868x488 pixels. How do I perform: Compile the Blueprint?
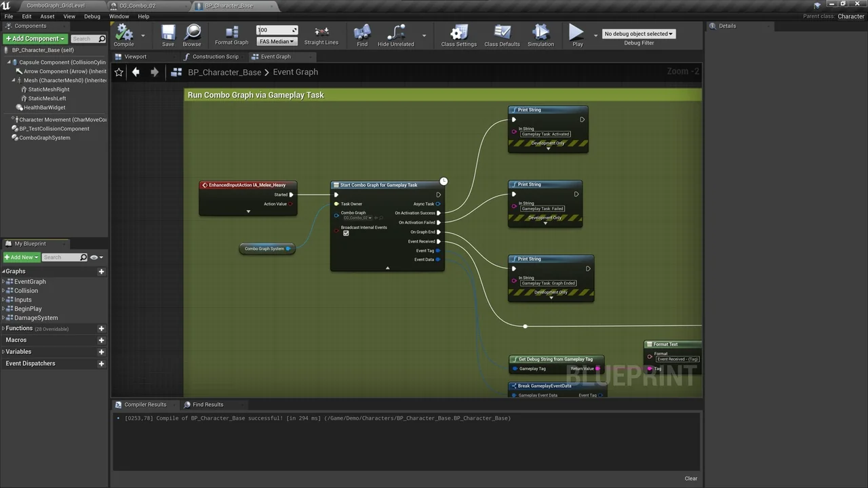tap(123, 34)
